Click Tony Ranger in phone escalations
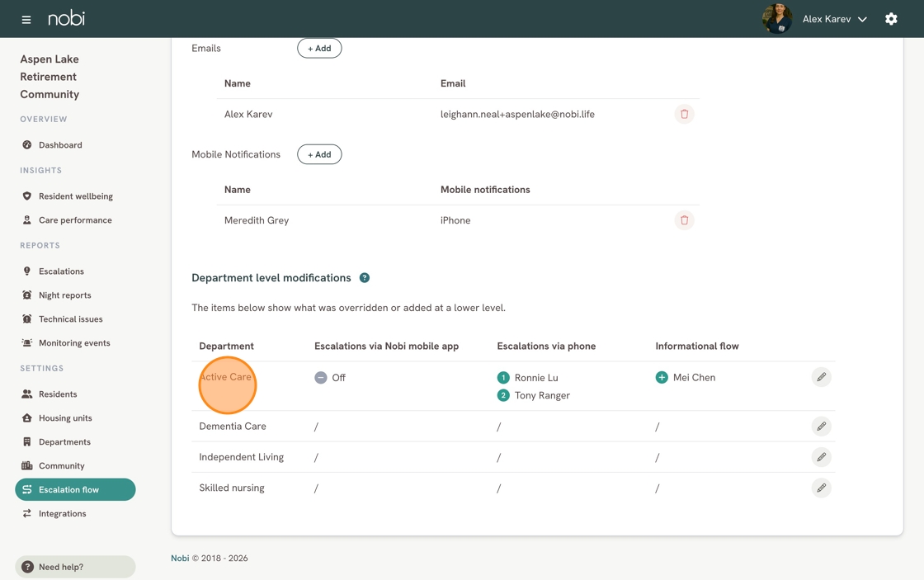This screenshot has height=580, width=924. (x=542, y=395)
